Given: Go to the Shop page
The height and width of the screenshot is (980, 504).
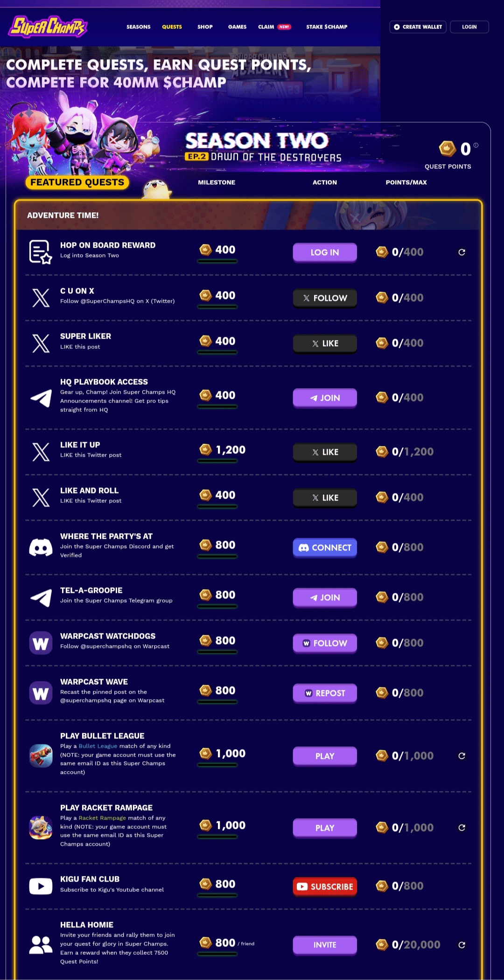Looking at the screenshot, I should point(205,27).
